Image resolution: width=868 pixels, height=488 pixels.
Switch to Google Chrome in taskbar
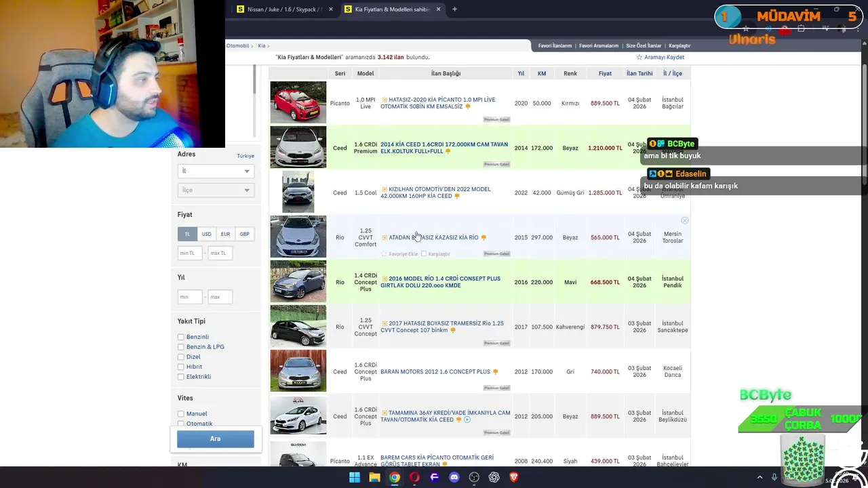click(394, 477)
